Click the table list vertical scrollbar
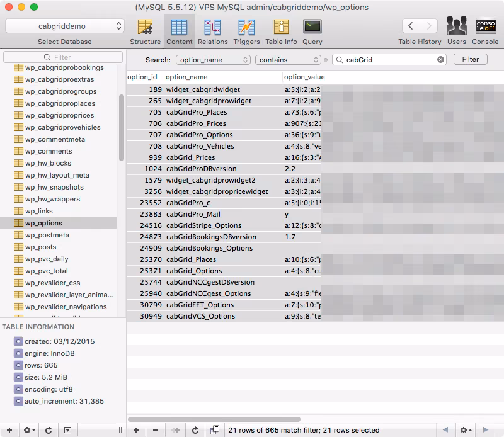The image size is (504, 437). click(x=121, y=128)
